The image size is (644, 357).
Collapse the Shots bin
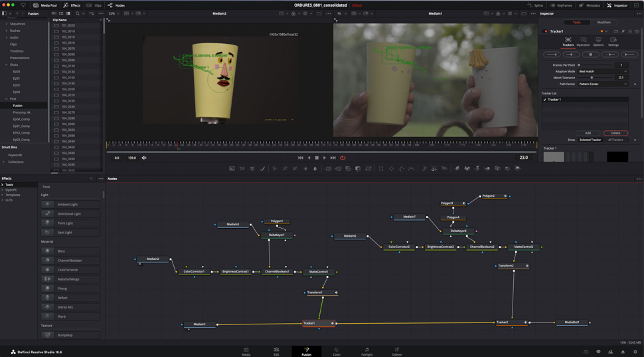7,64
